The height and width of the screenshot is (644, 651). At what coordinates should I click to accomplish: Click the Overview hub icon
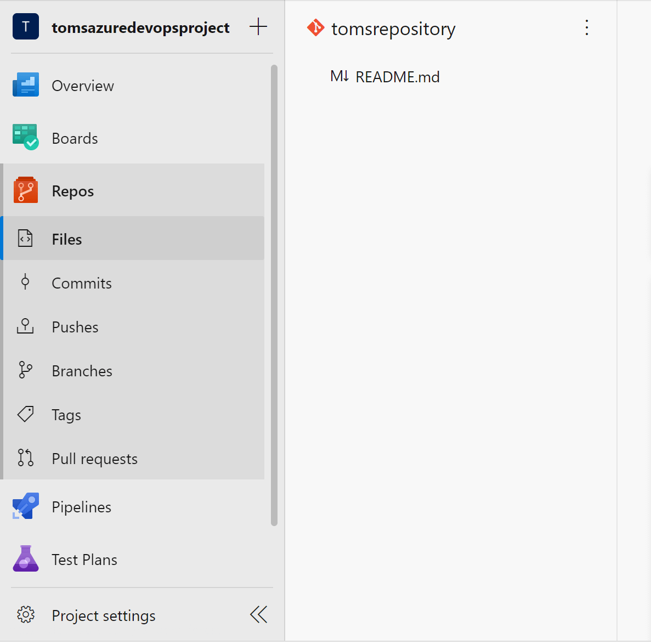tap(26, 85)
